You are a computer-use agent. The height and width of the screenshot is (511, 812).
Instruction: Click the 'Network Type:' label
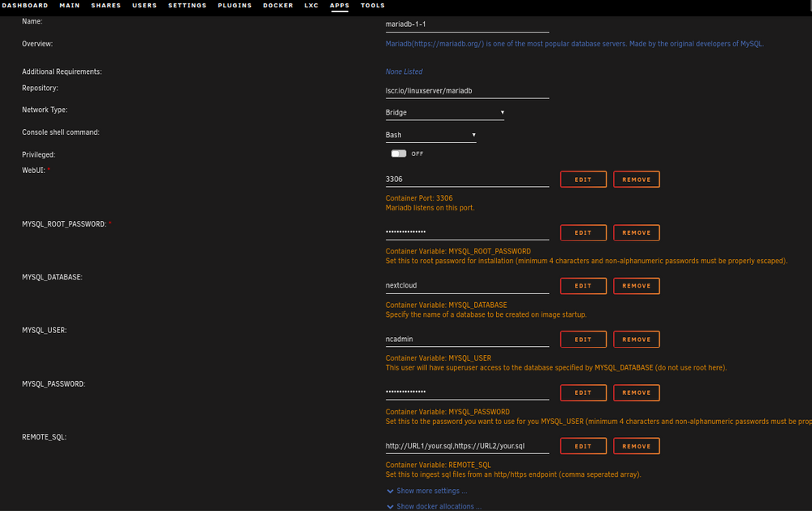(45, 110)
